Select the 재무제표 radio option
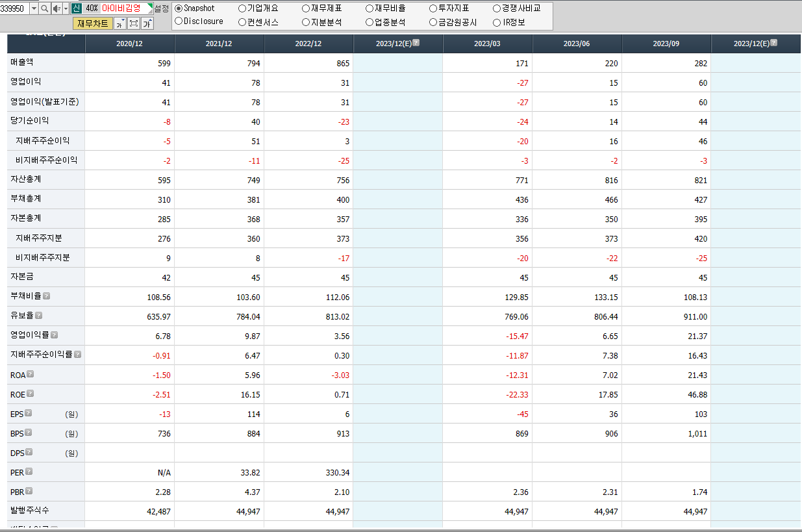 tap(306, 8)
